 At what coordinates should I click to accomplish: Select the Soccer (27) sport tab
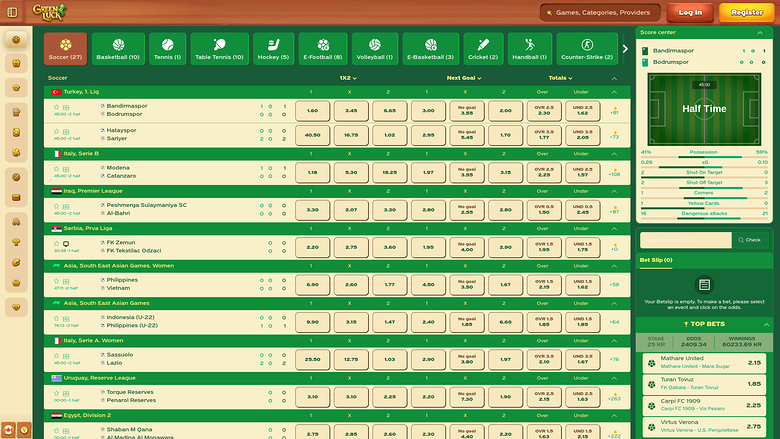coord(65,49)
